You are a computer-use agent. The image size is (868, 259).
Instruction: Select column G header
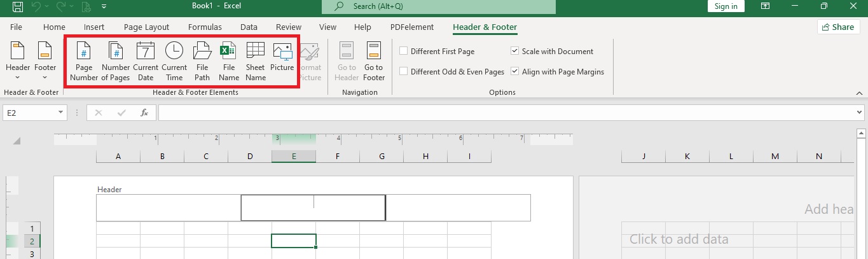click(382, 157)
